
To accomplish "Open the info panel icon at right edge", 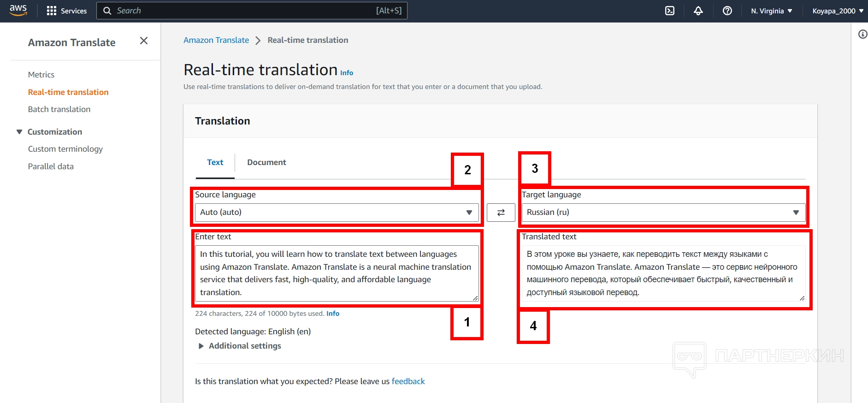I will pos(862,34).
